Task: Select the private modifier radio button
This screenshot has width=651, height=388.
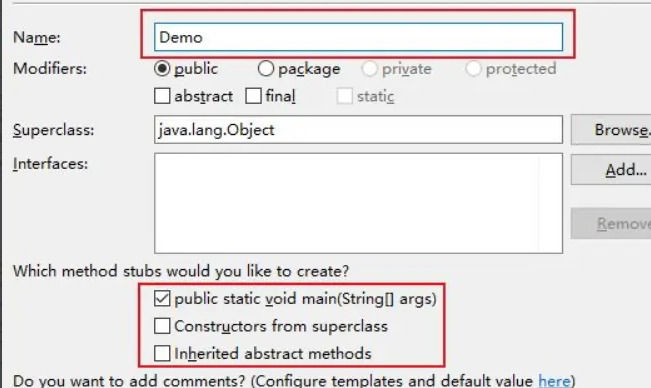Action: click(369, 69)
